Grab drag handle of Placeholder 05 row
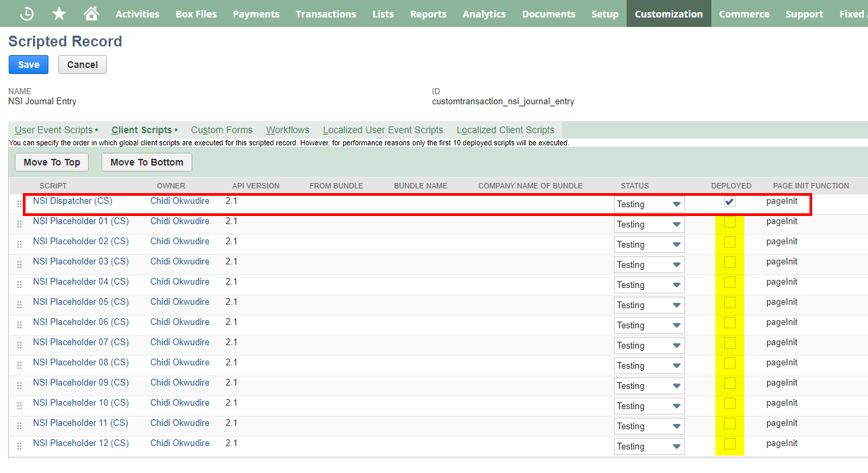This screenshot has height=473, width=868. (19, 305)
